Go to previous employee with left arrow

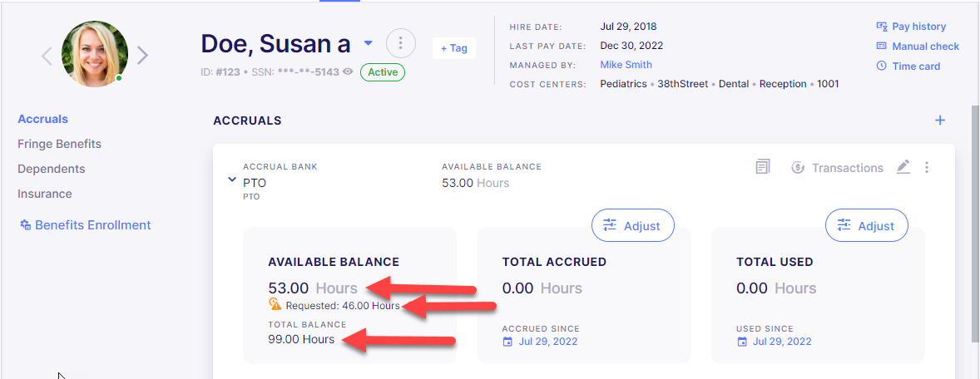(x=47, y=56)
